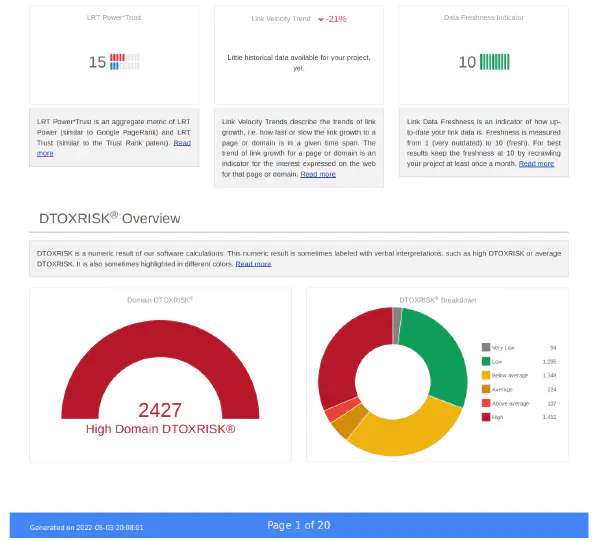This screenshot has height=541, width=600.
Task: Click the LRT Power*Trust card title
Action: click(114, 18)
